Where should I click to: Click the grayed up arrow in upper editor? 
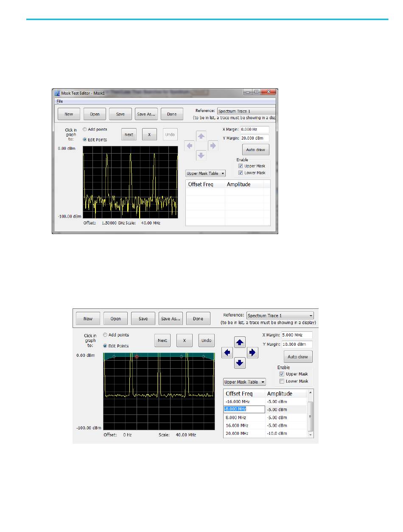point(201,137)
